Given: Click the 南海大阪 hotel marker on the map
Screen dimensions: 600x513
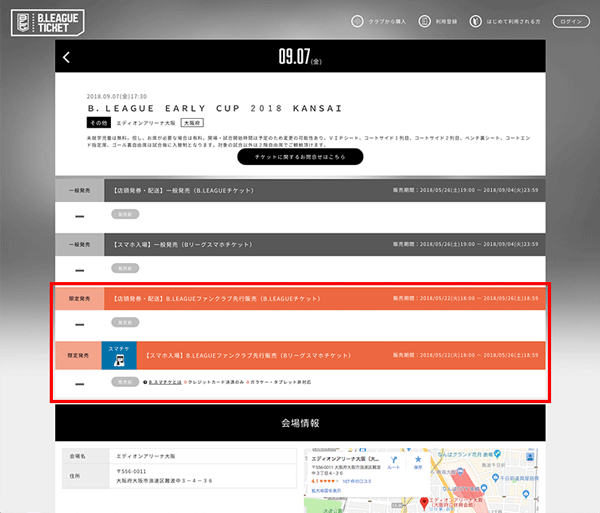Looking at the screenshot, I should (x=461, y=471).
